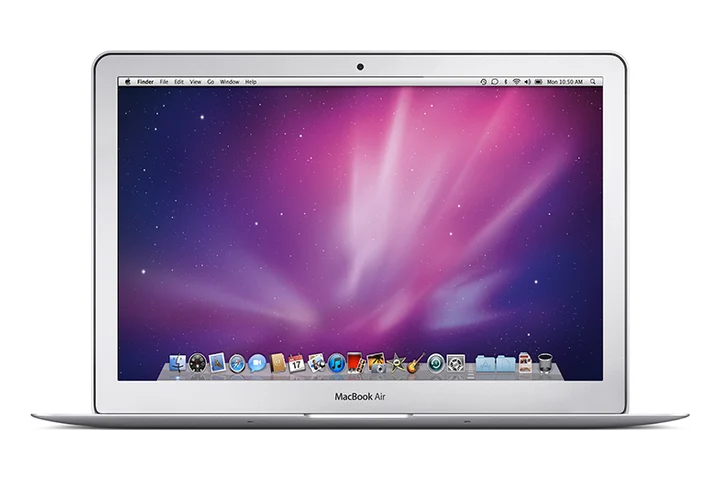Launch Safari compass icon
The width and height of the screenshot is (720, 480).
(x=237, y=363)
